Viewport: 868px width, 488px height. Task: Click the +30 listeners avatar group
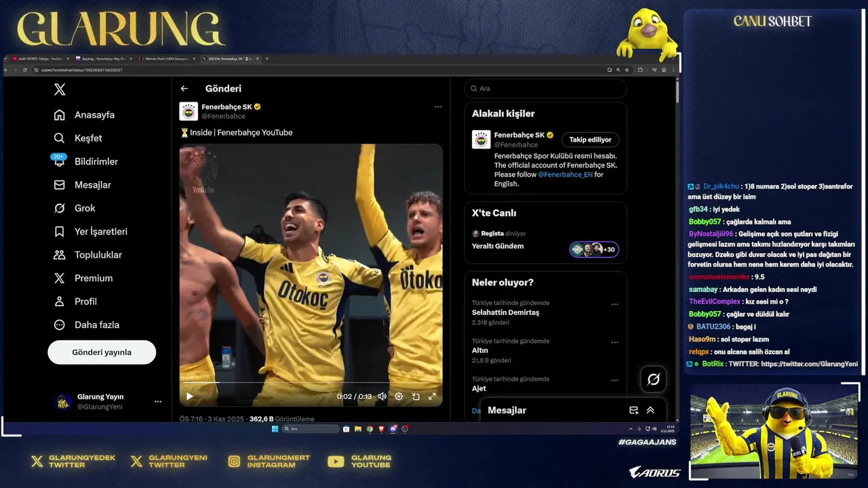tap(594, 249)
